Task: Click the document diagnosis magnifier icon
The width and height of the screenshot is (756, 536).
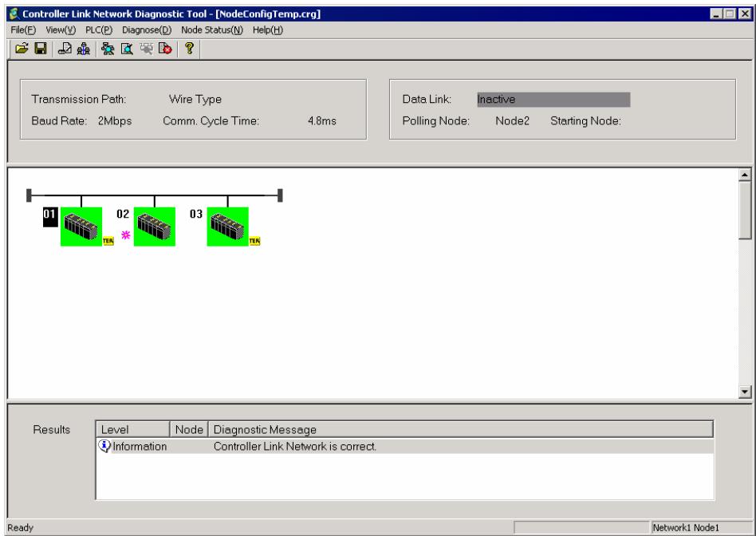Action: click(127, 48)
